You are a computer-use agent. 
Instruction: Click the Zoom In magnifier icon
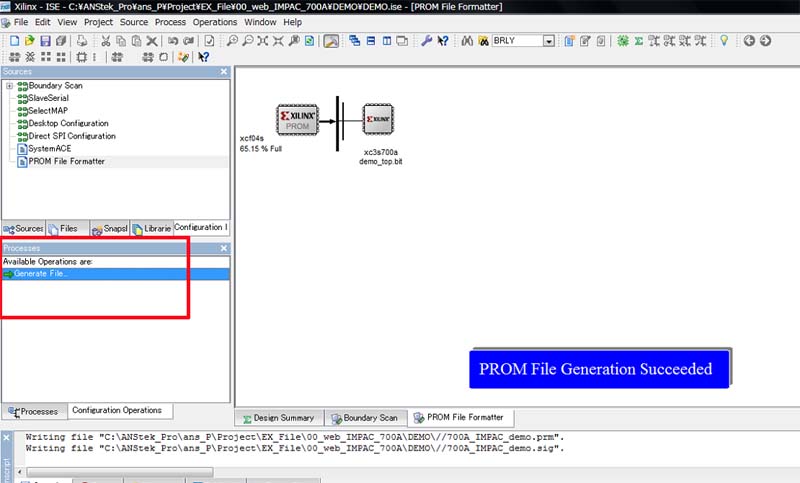click(x=232, y=41)
